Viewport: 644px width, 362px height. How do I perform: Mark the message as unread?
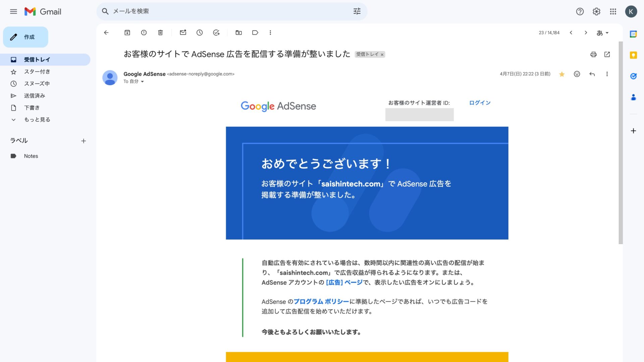point(183,33)
